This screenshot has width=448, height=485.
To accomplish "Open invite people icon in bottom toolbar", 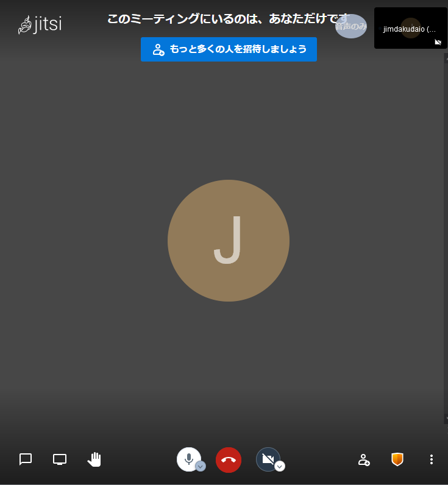I will [x=364, y=460].
